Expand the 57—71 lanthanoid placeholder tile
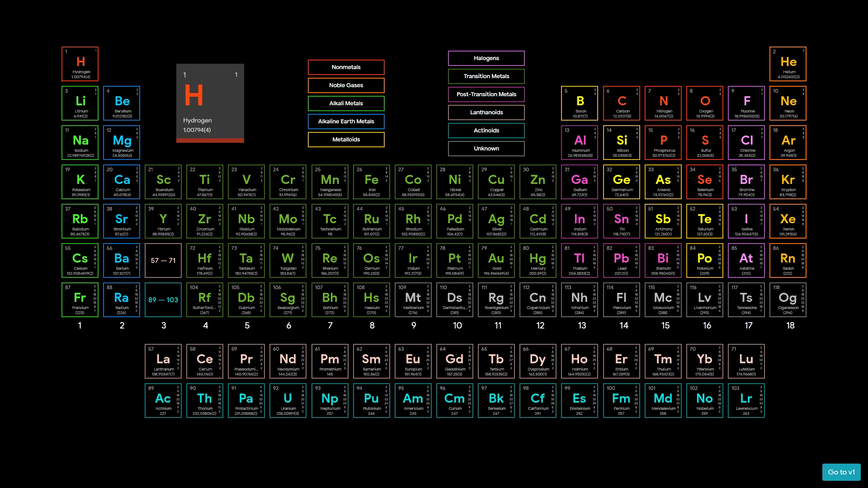868x488 pixels. click(163, 260)
